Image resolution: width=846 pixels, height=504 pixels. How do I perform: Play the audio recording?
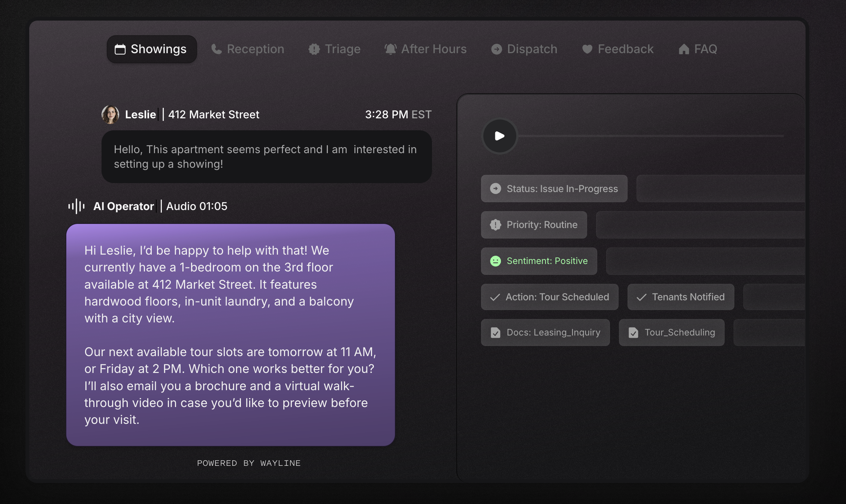point(499,136)
